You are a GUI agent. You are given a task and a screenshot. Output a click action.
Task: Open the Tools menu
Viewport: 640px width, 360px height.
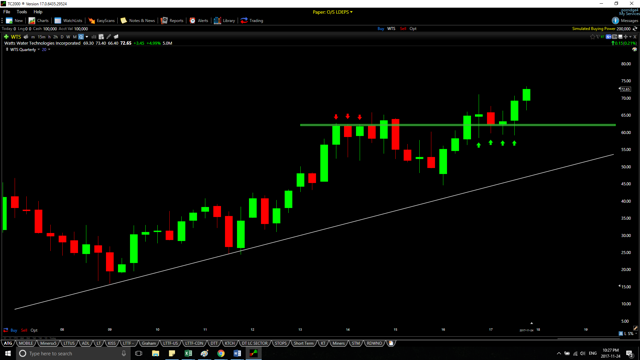(x=22, y=12)
